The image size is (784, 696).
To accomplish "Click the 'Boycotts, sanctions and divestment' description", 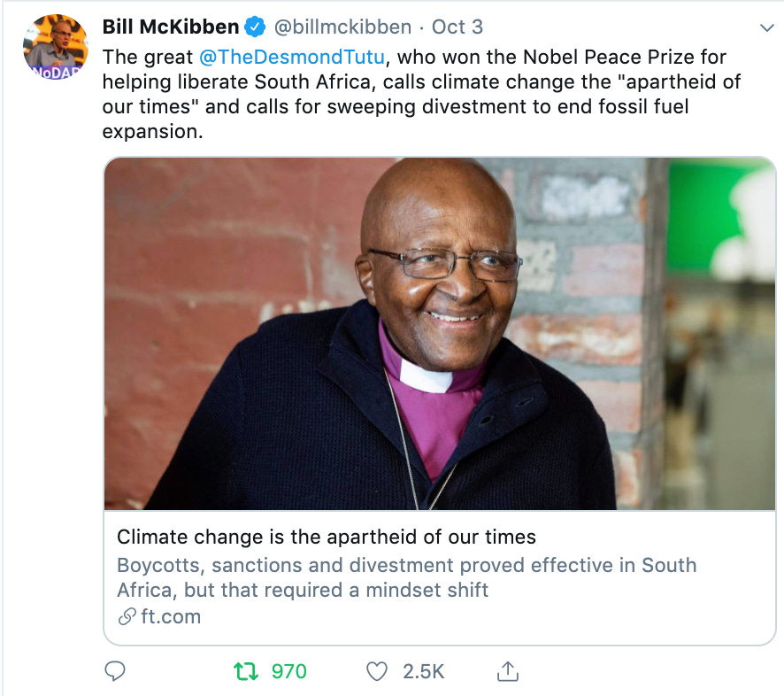I will click(406, 577).
